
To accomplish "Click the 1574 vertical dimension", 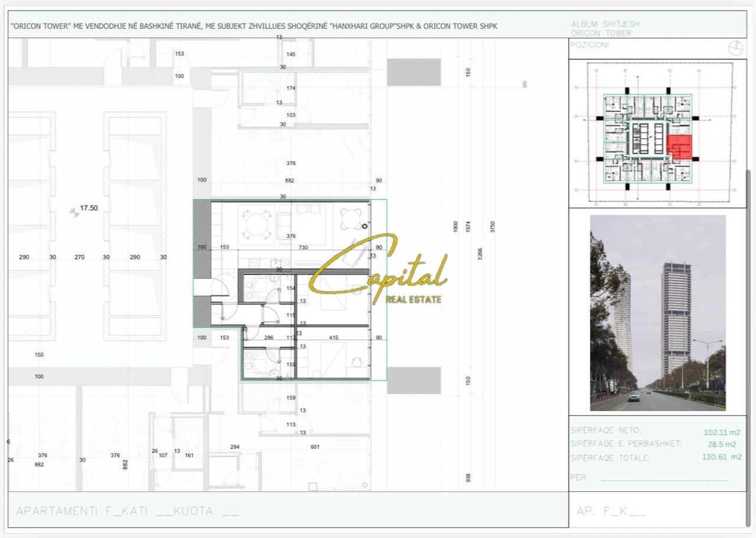I will click(468, 226).
